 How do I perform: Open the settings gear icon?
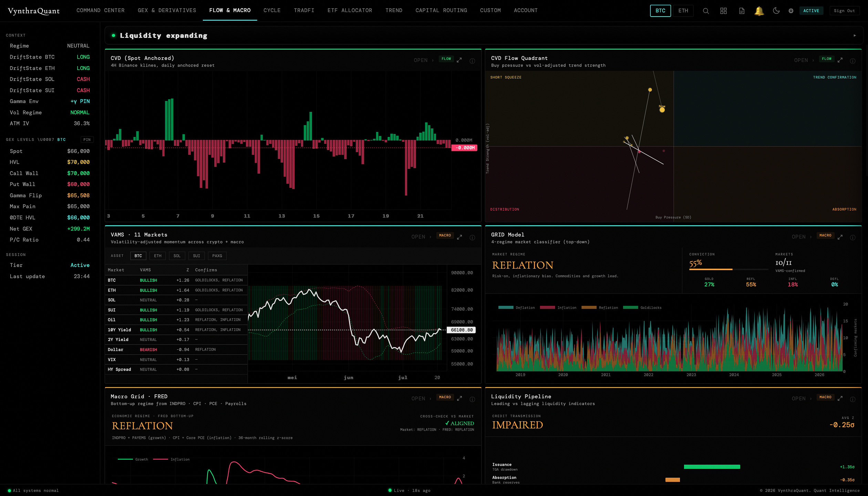(791, 11)
